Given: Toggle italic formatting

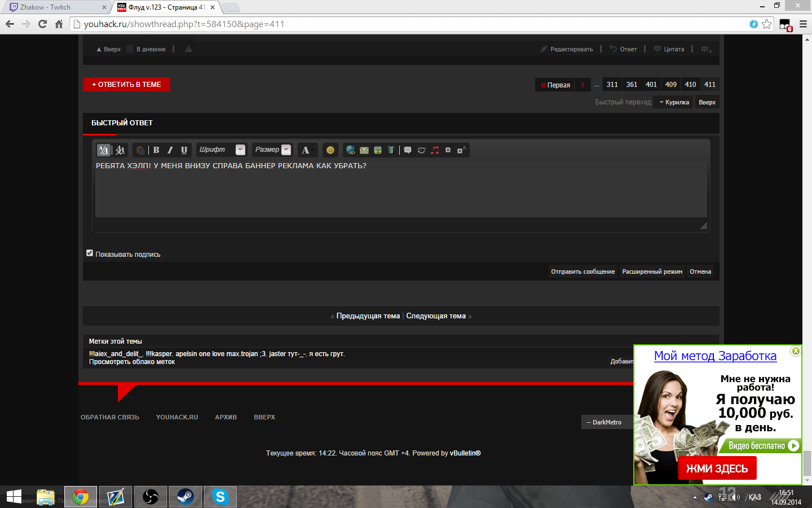Looking at the screenshot, I should [170, 150].
